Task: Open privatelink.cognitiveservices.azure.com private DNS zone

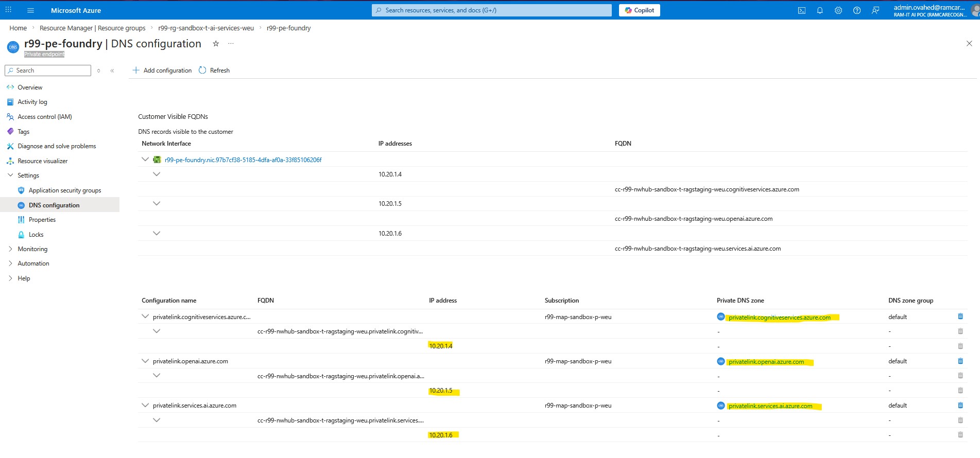Action: [x=779, y=318]
